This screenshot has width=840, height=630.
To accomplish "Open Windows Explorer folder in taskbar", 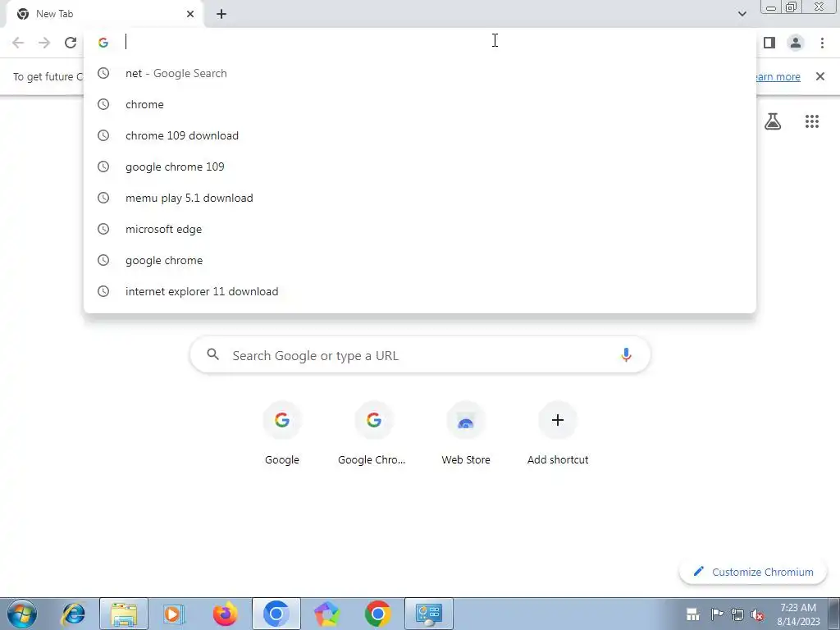I will tap(124, 614).
